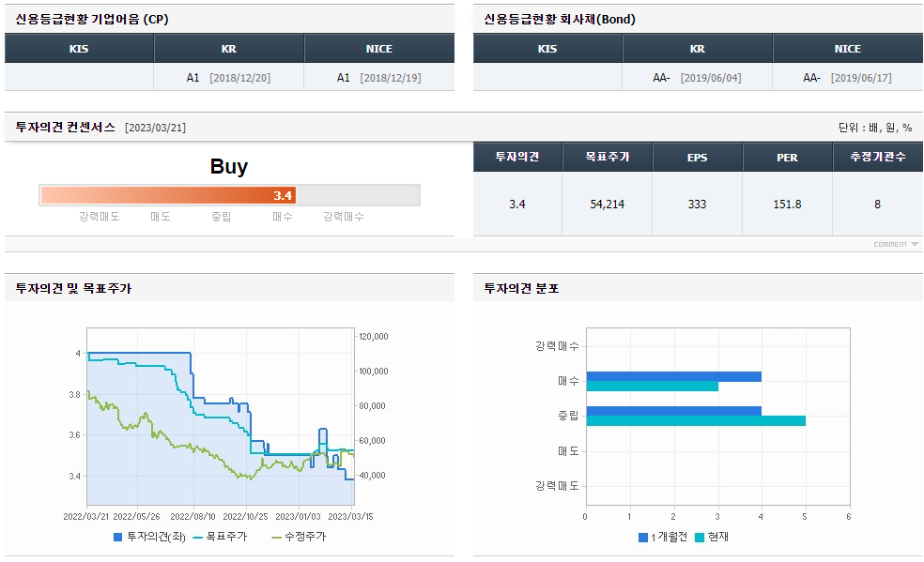Click the KR header in Bond table

(697, 48)
